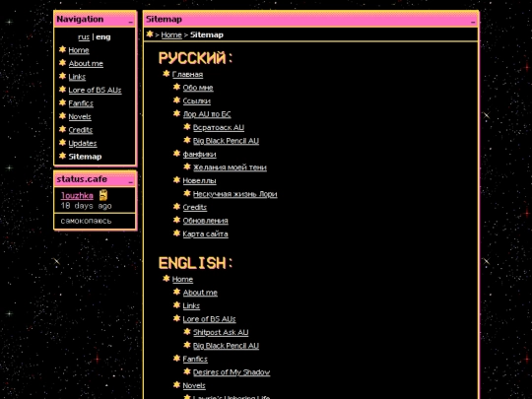Click the star bullet beside Новеллы

176,180
